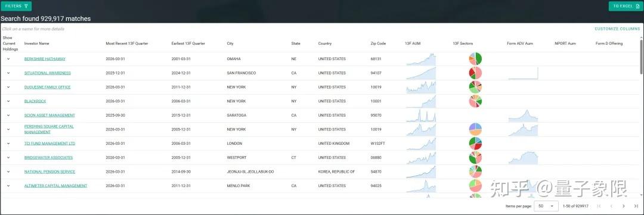Open Berkshire Hathaway investor link
Viewport: 644px width, 215px height.
point(45,59)
